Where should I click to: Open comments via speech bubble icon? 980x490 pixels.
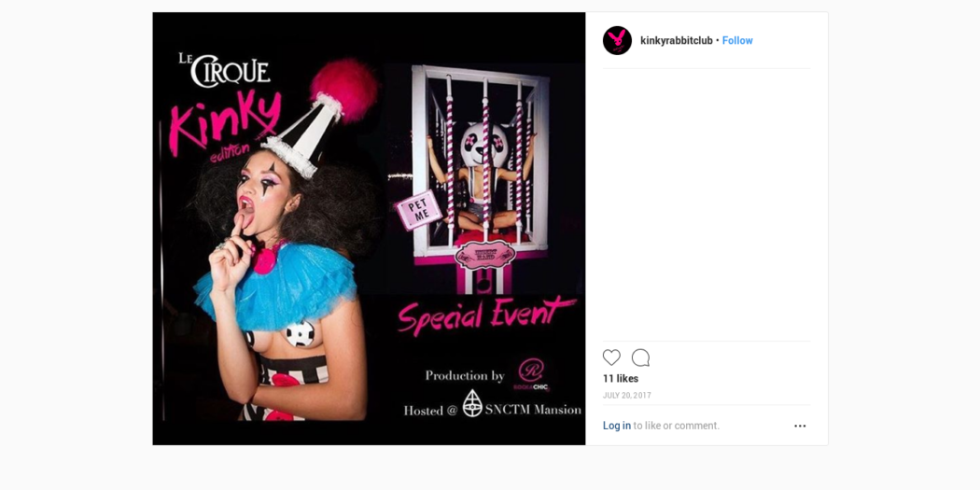640,357
